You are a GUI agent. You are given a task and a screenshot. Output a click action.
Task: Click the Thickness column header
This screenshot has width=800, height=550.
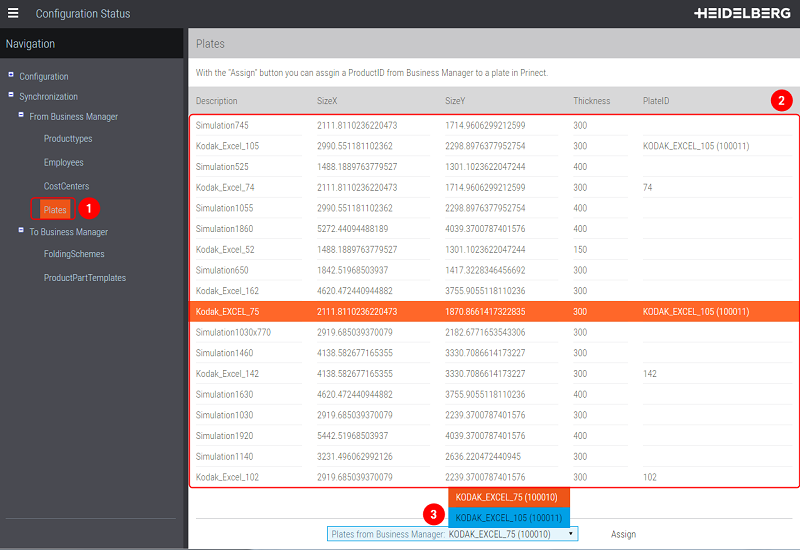(x=591, y=101)
